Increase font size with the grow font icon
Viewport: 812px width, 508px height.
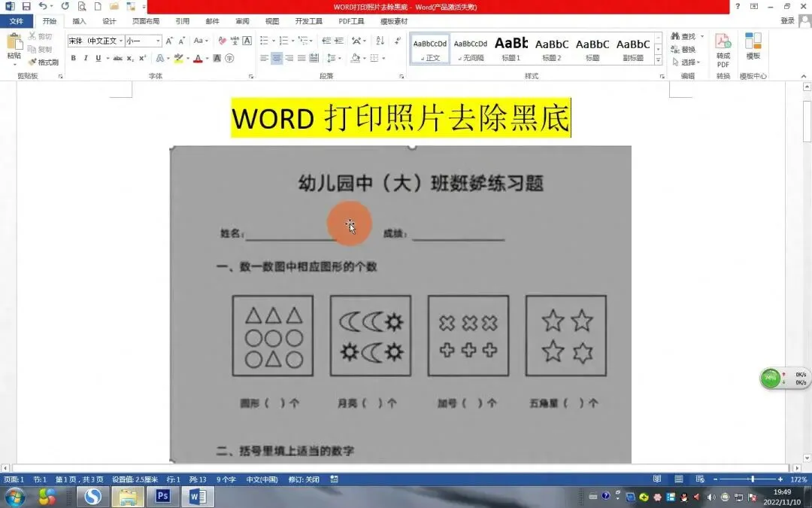(x=169, y=41)
